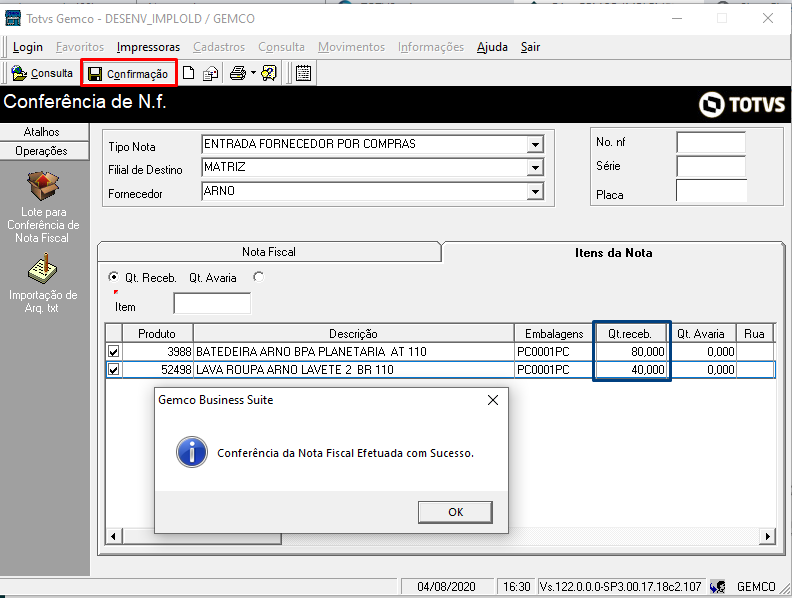
Task: Click the version text in status bar
Action: click(621, 586)
